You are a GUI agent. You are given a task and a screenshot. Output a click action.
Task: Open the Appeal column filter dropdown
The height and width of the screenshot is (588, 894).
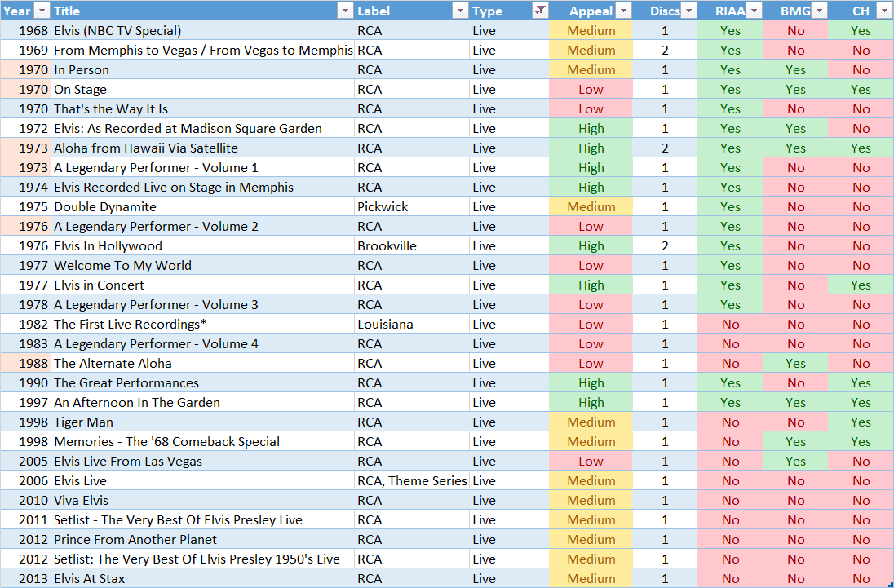[x=624, y=11]
